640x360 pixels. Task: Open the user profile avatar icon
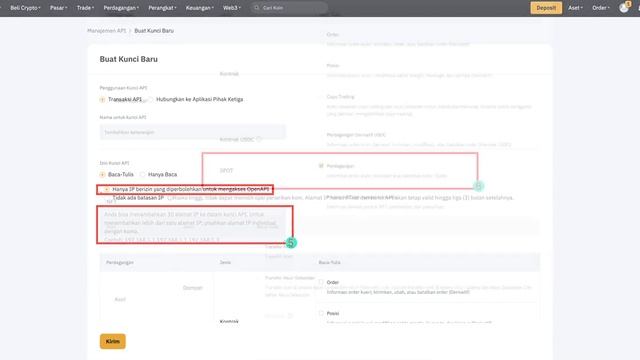624,8
